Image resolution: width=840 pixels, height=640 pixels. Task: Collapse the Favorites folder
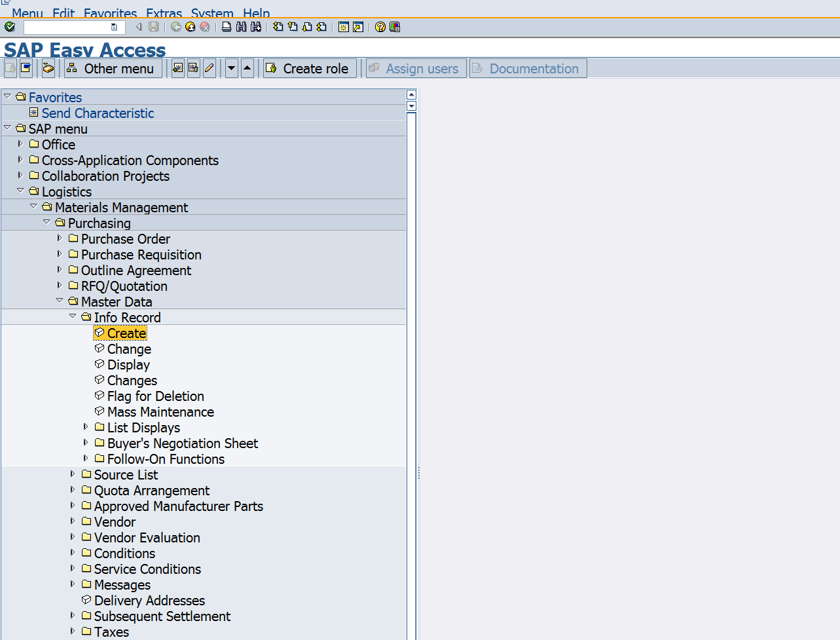coord(8,96)
